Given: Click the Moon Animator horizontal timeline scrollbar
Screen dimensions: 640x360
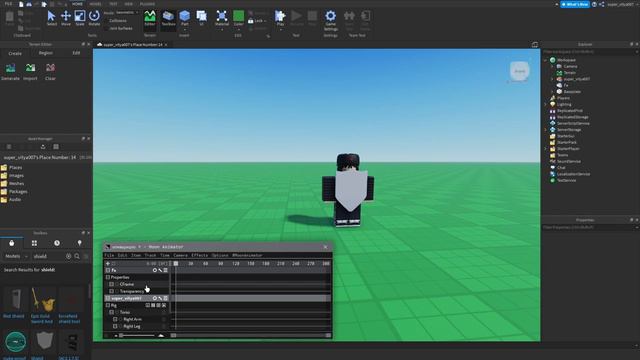Looking at the screenshot, I should pyautogui.click(x=251, y=336).
